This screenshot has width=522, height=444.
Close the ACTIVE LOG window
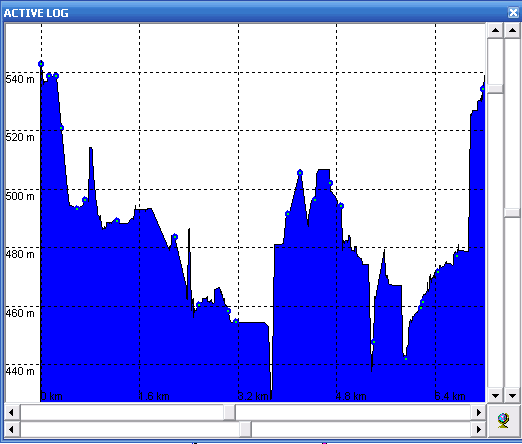(x=513, y=13)
